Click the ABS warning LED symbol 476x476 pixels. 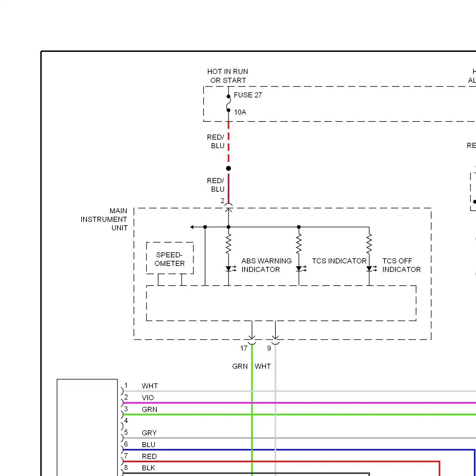231,269
